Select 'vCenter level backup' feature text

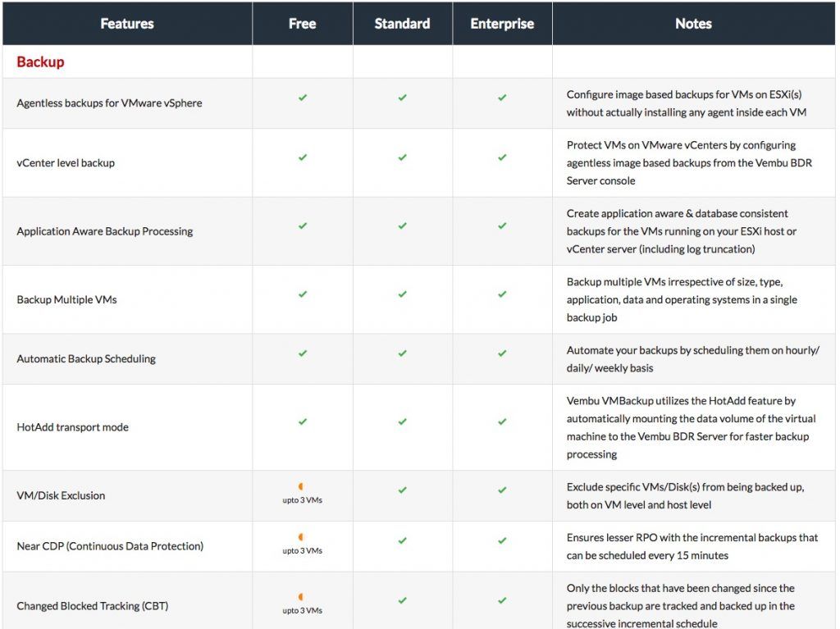pyautogui.click(x=66, y=163)
